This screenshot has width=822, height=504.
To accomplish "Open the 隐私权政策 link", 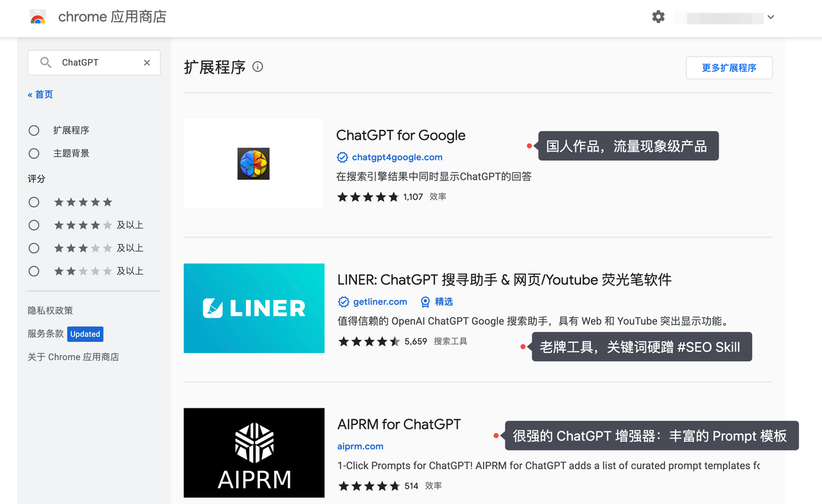I will coord(50,311).
